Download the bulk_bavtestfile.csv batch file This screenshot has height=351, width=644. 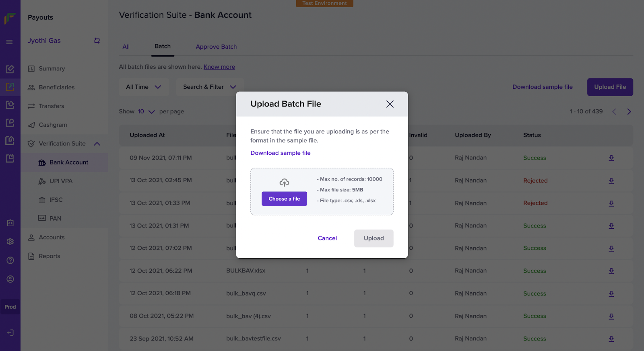click(x=611, y=339)
